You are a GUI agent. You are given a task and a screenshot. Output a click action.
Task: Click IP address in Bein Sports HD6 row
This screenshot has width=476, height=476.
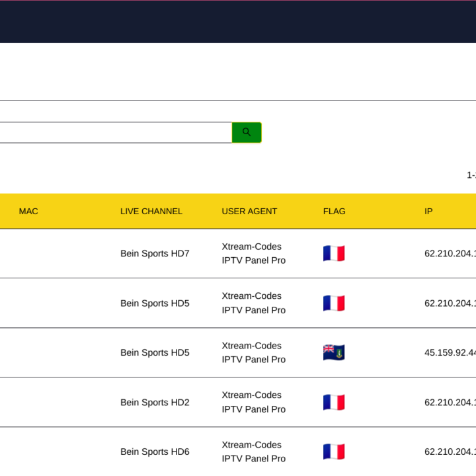[450, 452]
